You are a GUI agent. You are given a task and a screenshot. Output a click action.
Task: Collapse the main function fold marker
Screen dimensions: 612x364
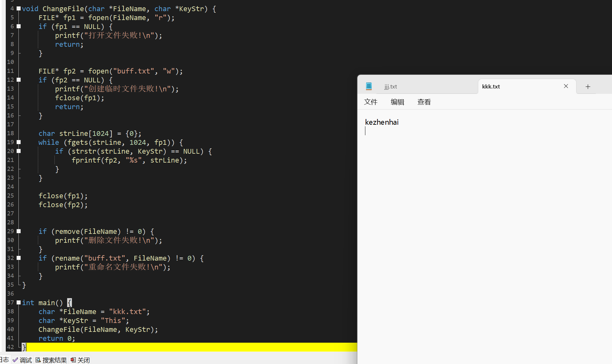coord(19,303)
